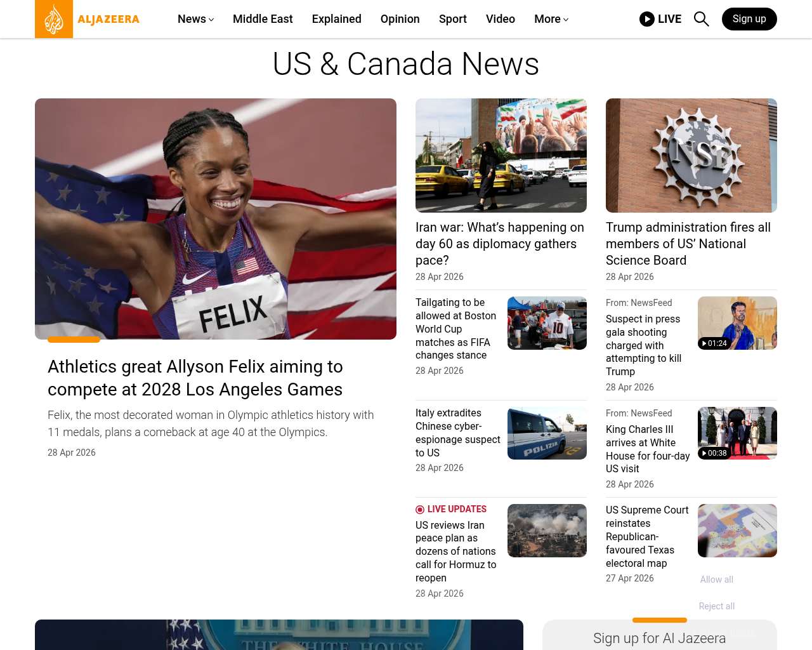The image size is (812, 650).
Task: Open the Sport menu item
Action: [453, 19]
